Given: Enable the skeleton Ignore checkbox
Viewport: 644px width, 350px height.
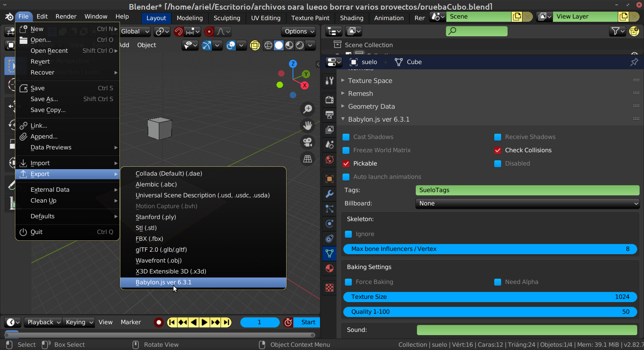Looking at the screenshot, I should 349,234.
